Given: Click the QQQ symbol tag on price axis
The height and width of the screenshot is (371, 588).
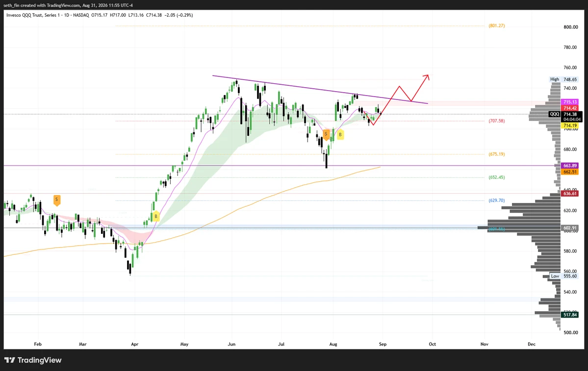Looking at the screenshot, I should pyautogui.click(x=555, y=114).
